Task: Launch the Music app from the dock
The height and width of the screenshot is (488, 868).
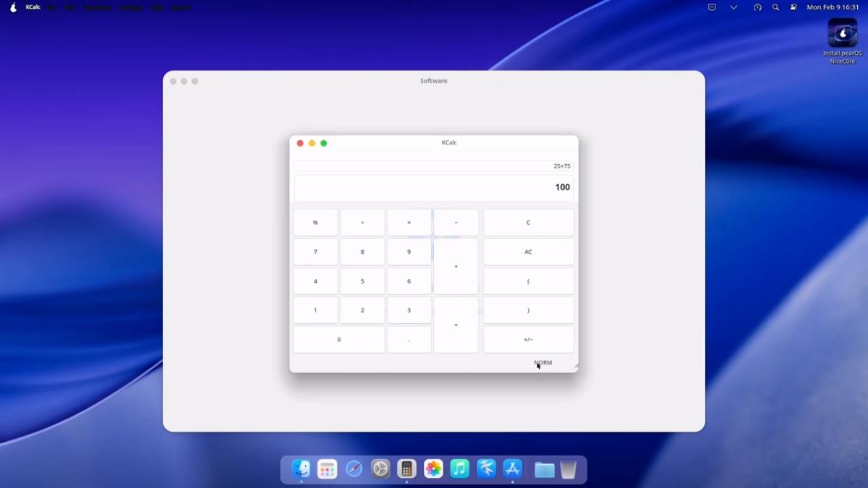Action: (x=459, y=469)
